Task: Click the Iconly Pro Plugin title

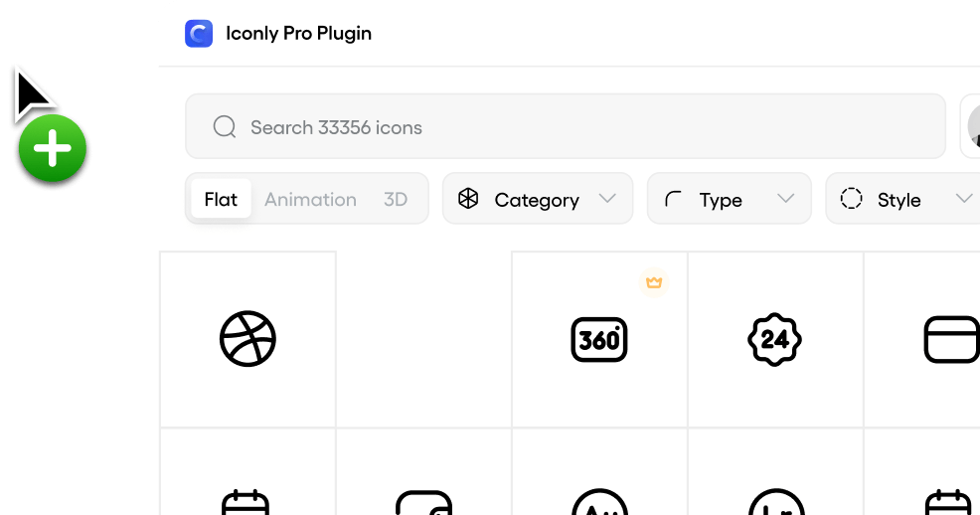Action: (298, 34)
